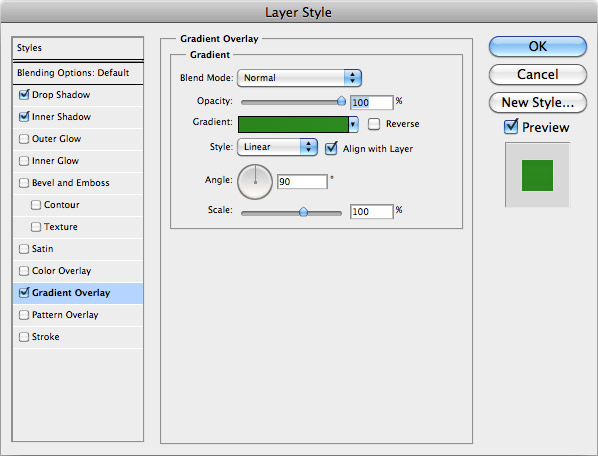Select the Styles list header

click(x=78, y=48)
